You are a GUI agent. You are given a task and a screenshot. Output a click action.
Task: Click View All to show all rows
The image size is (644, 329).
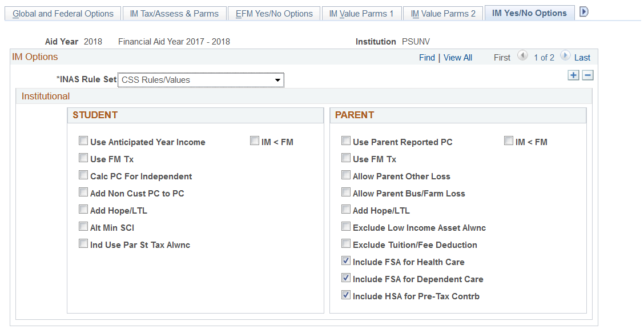(458, 57)
